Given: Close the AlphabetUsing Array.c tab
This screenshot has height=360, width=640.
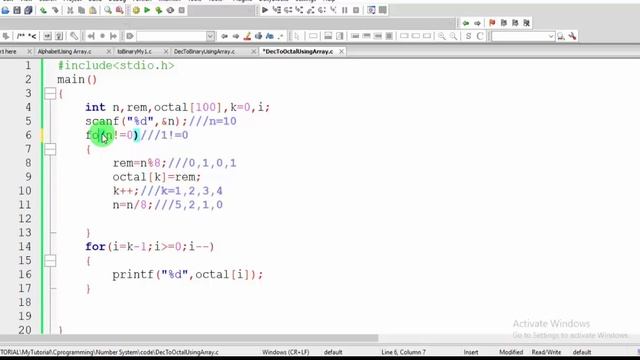Looking at the screenshot, I should pyautogui.click(x=109, y=51).
